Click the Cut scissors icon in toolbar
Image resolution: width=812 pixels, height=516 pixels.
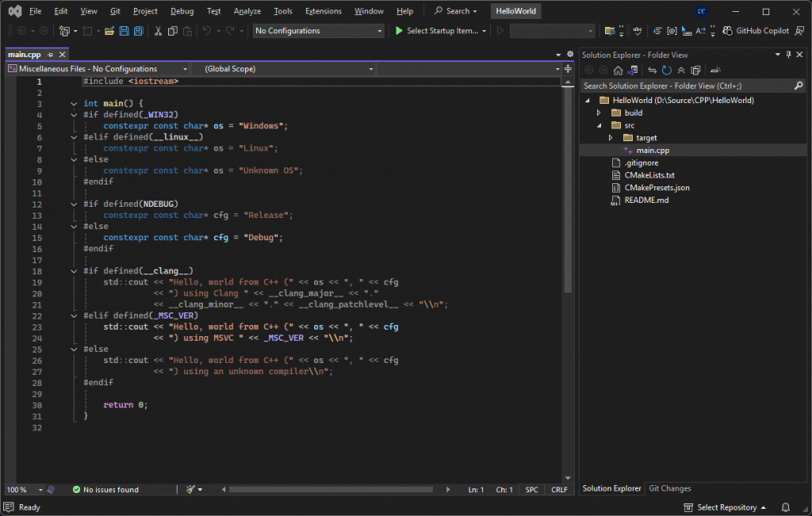158,31
